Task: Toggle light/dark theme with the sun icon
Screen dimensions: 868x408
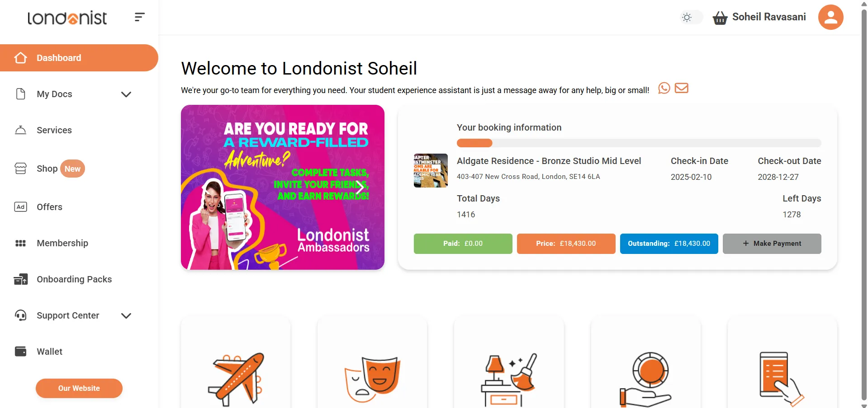Action: (x=687, y=17)
